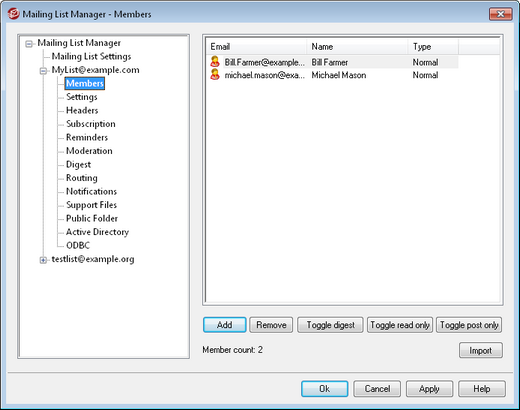Sort members by the Email column header
This screenshot has width=520, height=410.
tap(257, 47)
